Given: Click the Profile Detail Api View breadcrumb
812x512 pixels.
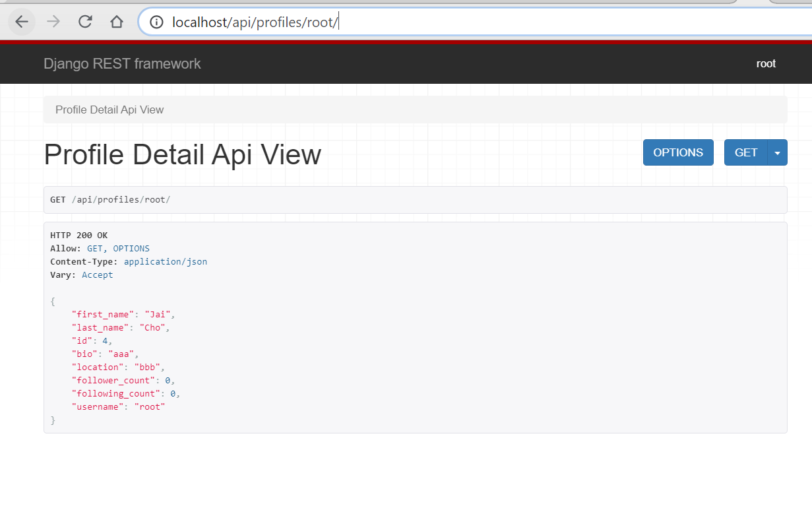Looking at the screenshot, I should point(109,110).
